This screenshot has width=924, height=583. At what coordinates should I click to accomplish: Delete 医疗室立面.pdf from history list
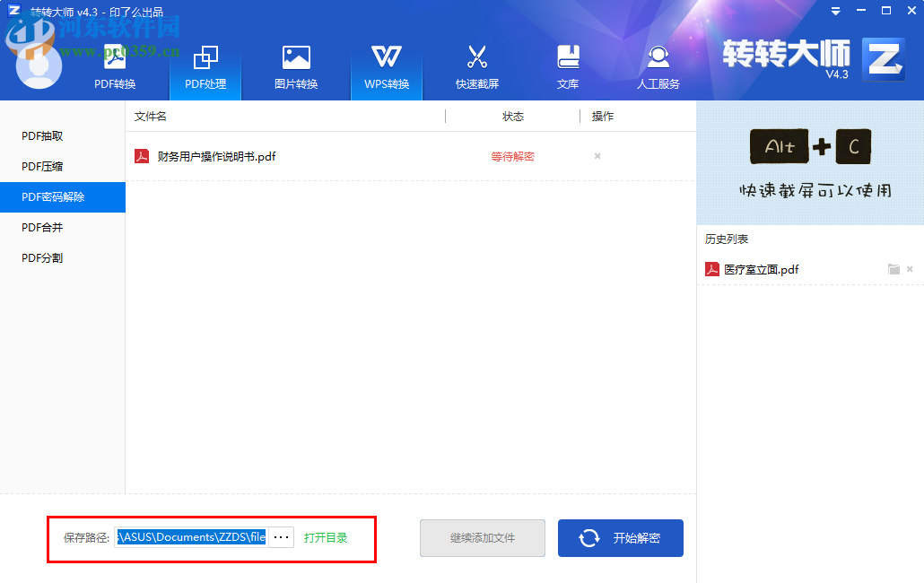tap(910, 268)
